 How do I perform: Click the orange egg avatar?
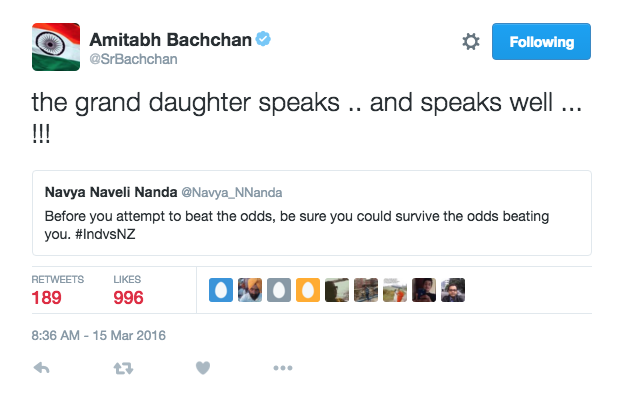point(309,290)
